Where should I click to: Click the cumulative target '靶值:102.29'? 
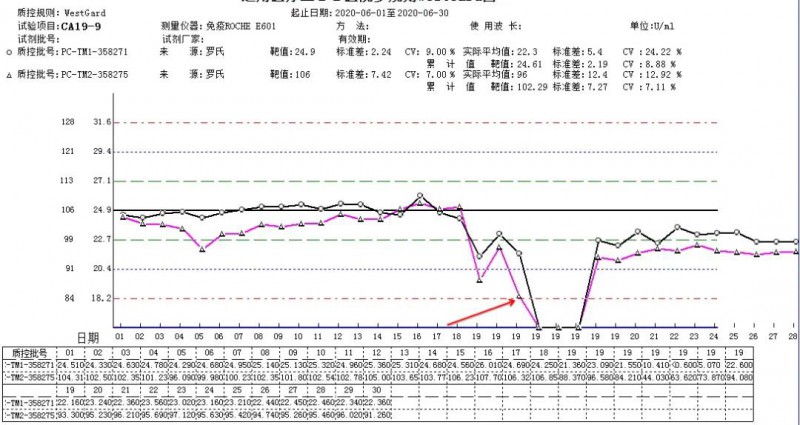click(519, 87)
